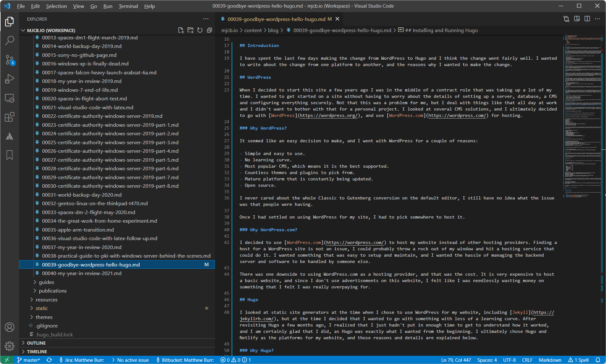Open the Search view in activity bar
The image size is (606, 364).
10,40
